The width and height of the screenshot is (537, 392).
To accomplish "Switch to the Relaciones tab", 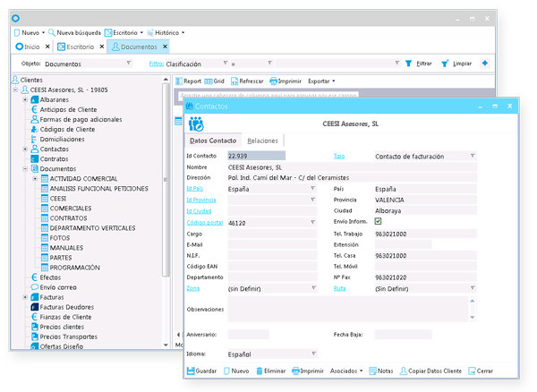I will point(262,141).
